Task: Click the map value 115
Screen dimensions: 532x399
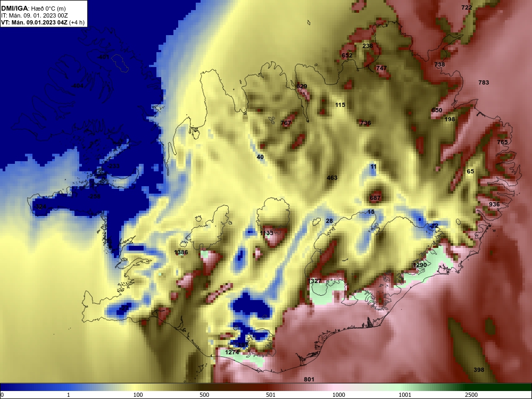Action: (340, 105)
